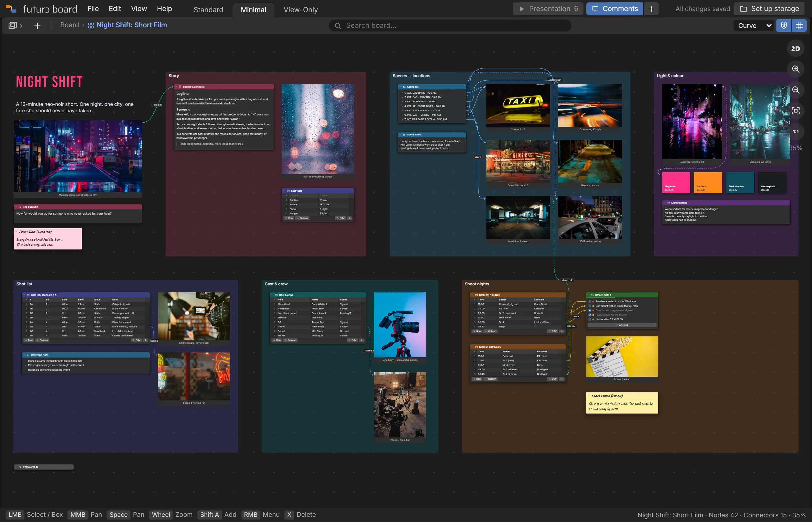This screenshot has width=812, height=522.
Task: Zoom in on the canvas
Action: (795, 69)
